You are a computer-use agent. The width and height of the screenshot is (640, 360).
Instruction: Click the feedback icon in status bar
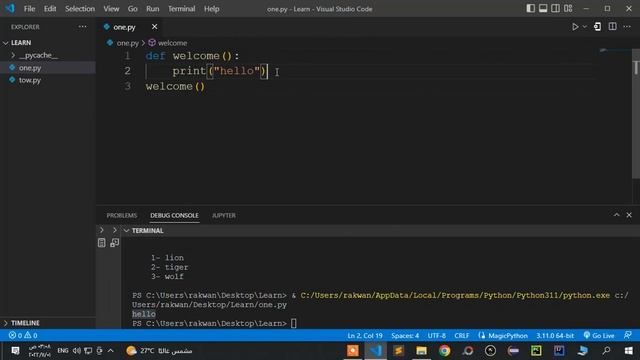click(x=628, y=336)
